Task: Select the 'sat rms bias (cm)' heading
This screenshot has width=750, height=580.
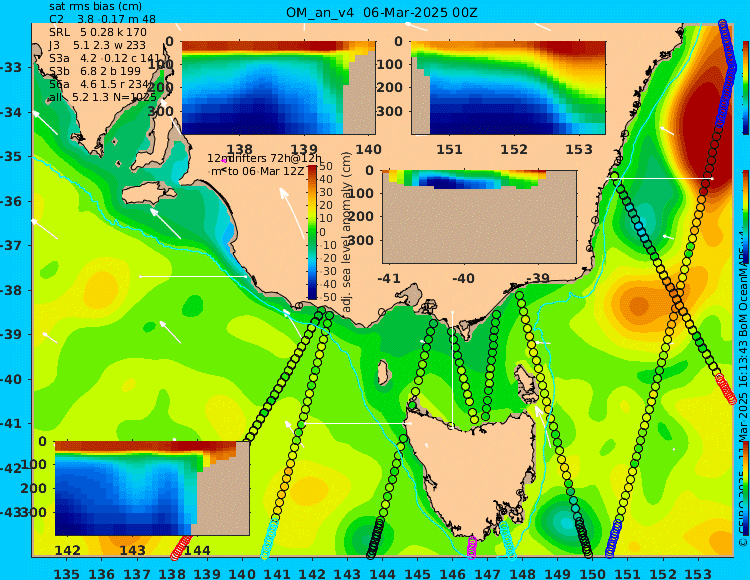Action: click(95, 6)
